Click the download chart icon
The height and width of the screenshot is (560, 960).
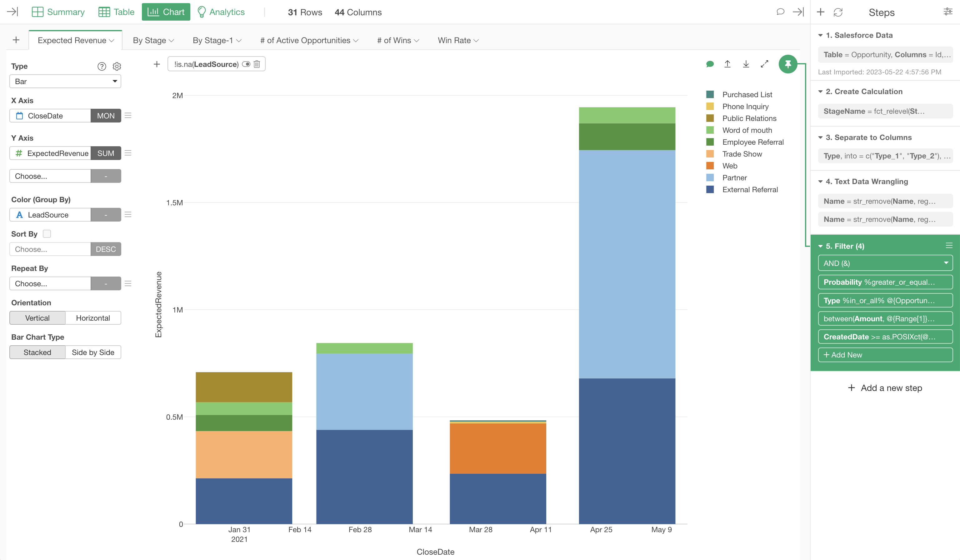click(746, 64)
